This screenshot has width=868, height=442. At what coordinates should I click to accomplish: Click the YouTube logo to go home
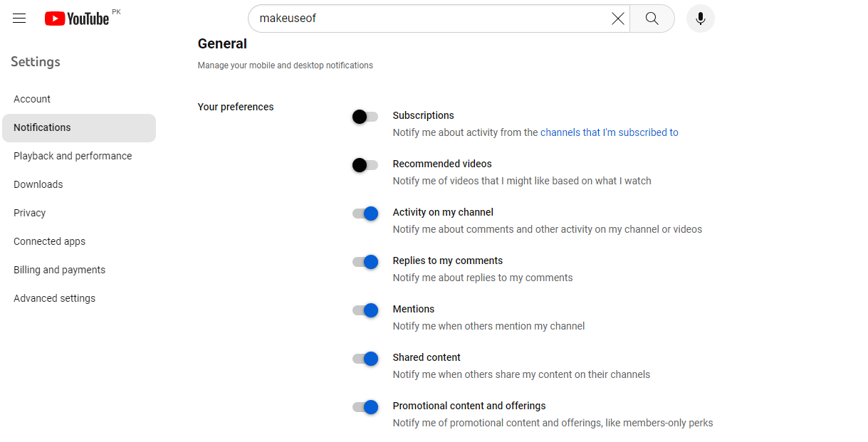pyautogui.click(x=77, y=19)
